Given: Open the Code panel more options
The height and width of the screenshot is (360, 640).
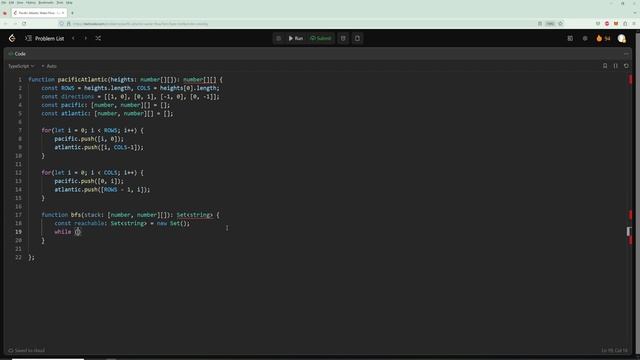Looking at the screenshot, I should tap(626, 54).
